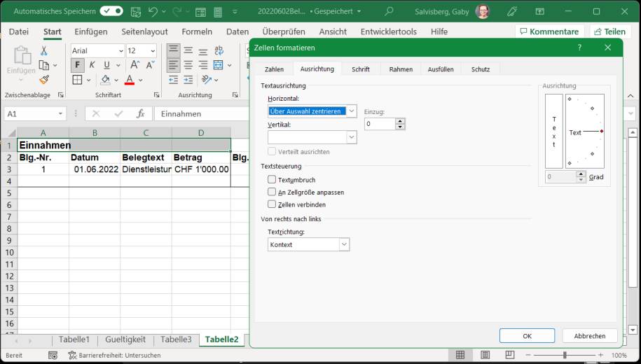Toggle the Automatisches Speichern switch
The height and width of the screenshot is (364, 641).
[111, 11]
